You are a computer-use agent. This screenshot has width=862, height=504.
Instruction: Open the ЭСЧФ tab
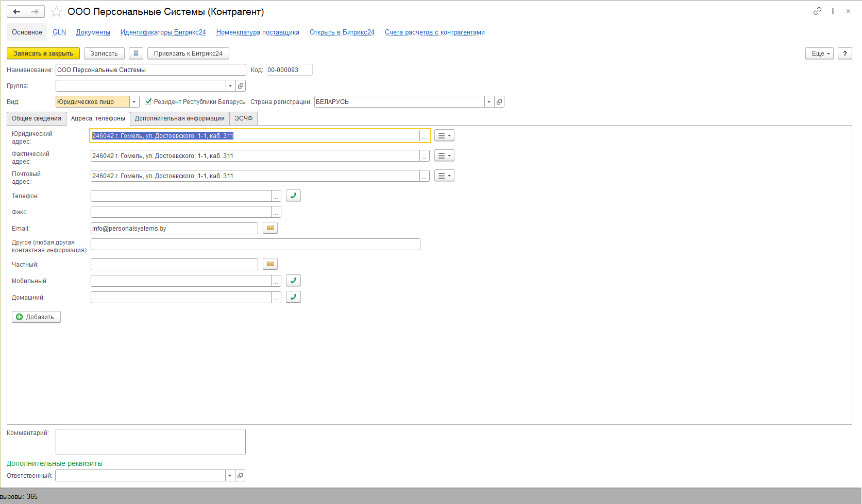[x=243, y=118]
